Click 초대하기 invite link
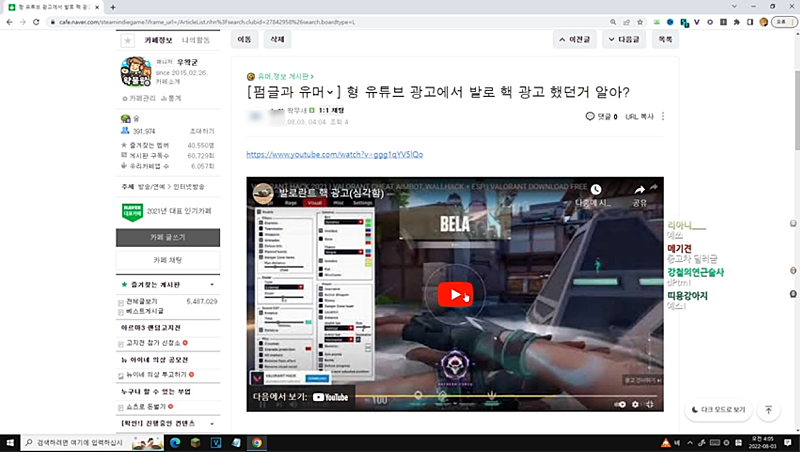Viewport: 800px width, 452px height. tap(202, 131)
